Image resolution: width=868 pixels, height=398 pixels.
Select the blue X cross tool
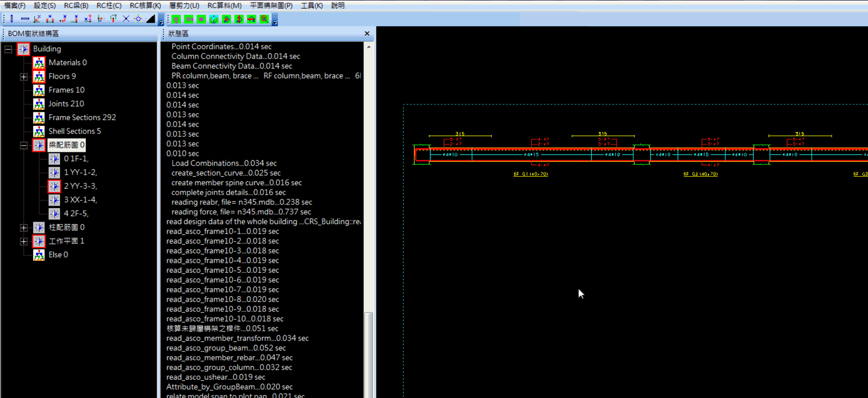click(x=126, y=19)
